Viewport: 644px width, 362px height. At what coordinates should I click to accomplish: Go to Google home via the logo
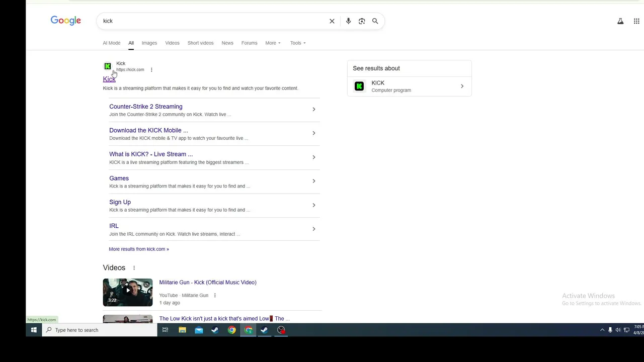[x=66, y=21]
